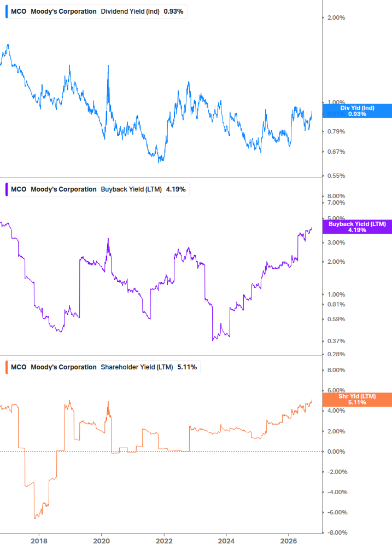392x550 pixels.
Task: Click the '4.00%' y-axis tick
Action: (x=336, y=411)
